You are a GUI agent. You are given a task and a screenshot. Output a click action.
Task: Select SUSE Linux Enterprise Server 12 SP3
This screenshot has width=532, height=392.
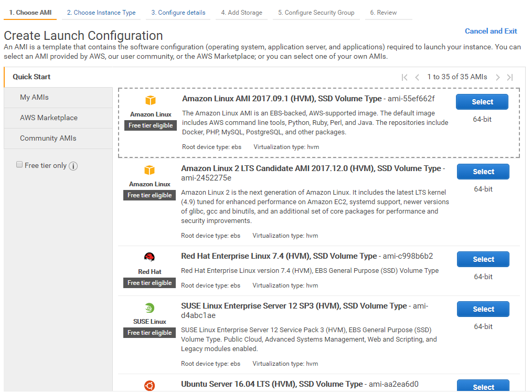coord(483,309)
